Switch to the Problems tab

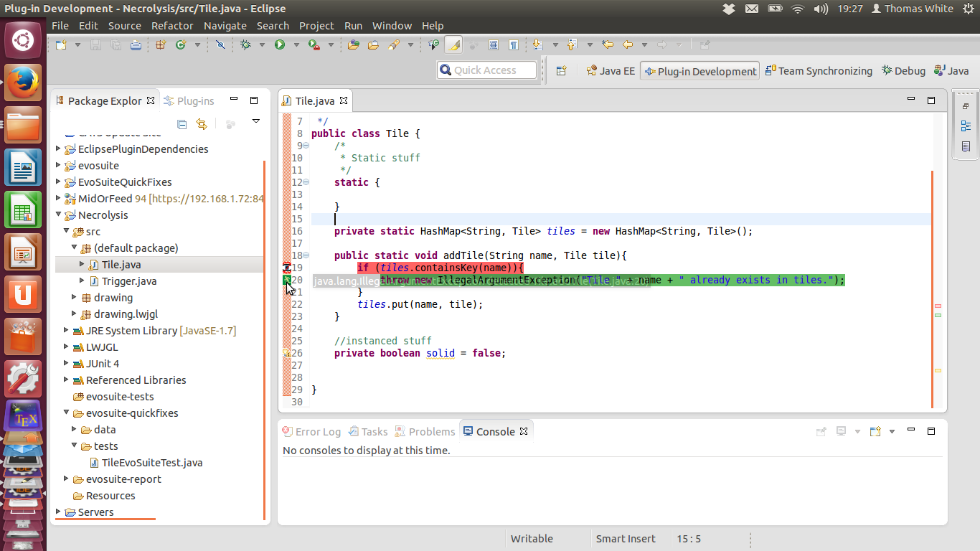(431, 431)
